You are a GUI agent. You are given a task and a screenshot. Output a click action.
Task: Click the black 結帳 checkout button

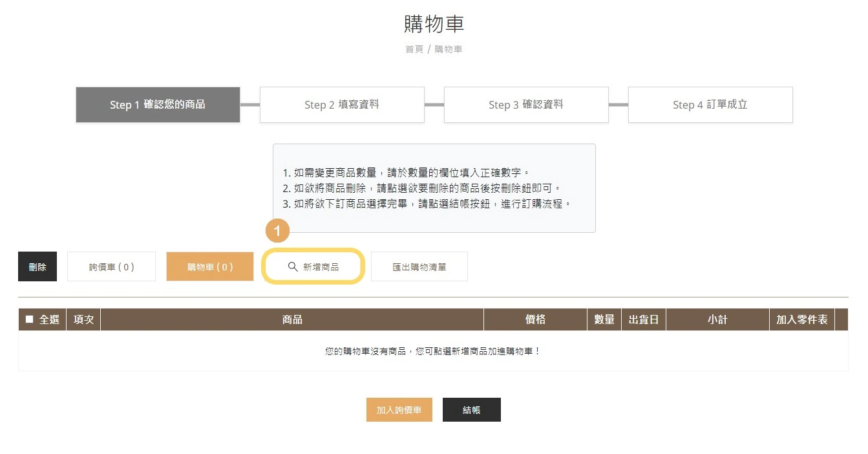tap(471, 409)
